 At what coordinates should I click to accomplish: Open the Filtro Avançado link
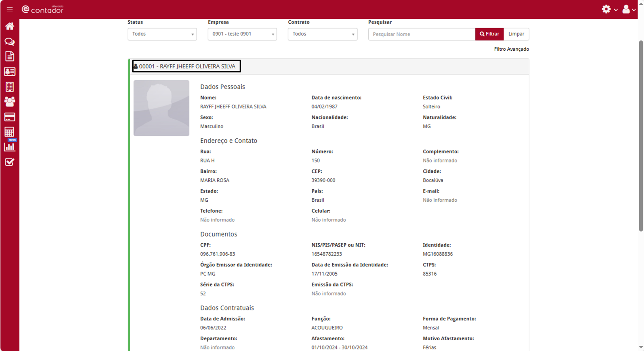tap(511, 49)
